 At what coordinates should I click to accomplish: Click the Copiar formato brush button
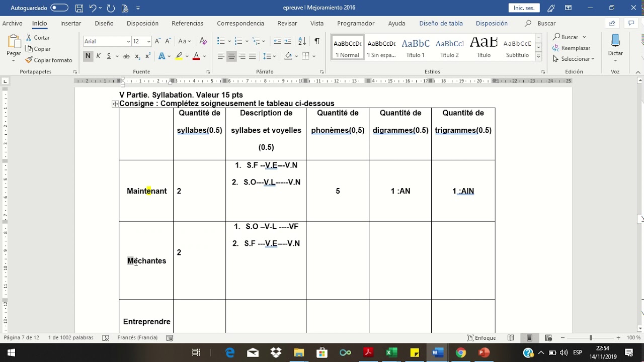[49, 60]
